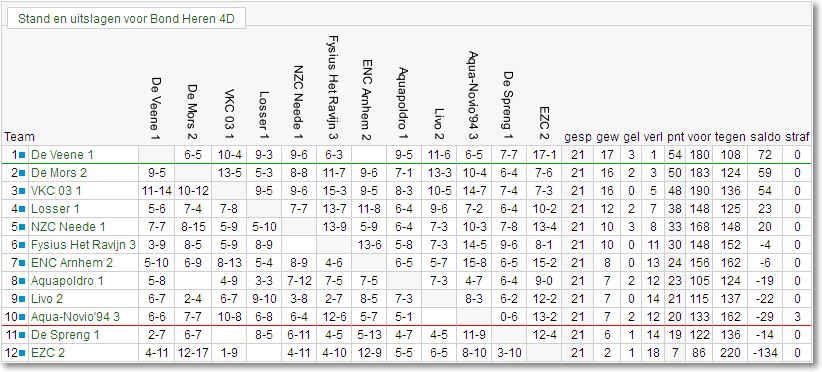Click the blue square icon beside De Mors 2

[22, 173]
